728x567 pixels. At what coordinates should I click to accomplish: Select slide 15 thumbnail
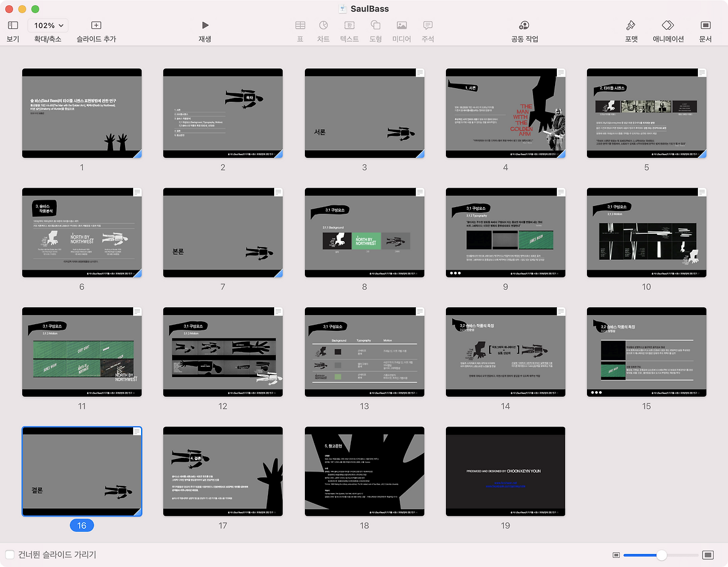pos(647,352)
